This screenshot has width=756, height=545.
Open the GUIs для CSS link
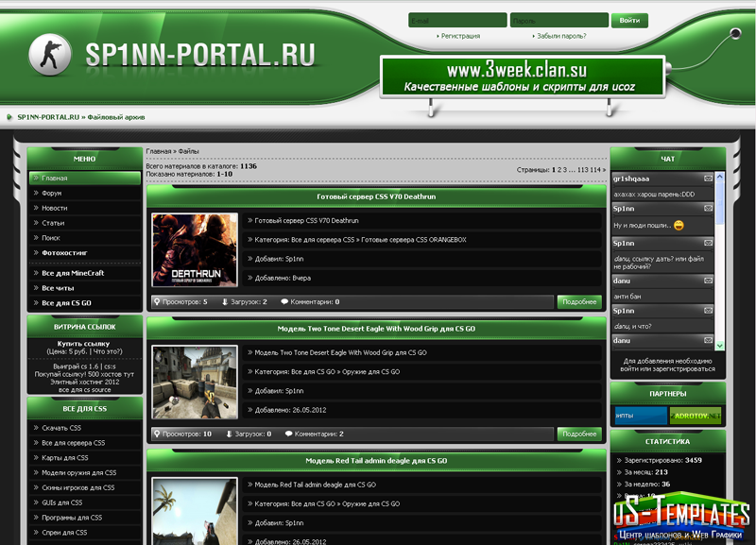[x=85, y=502]
